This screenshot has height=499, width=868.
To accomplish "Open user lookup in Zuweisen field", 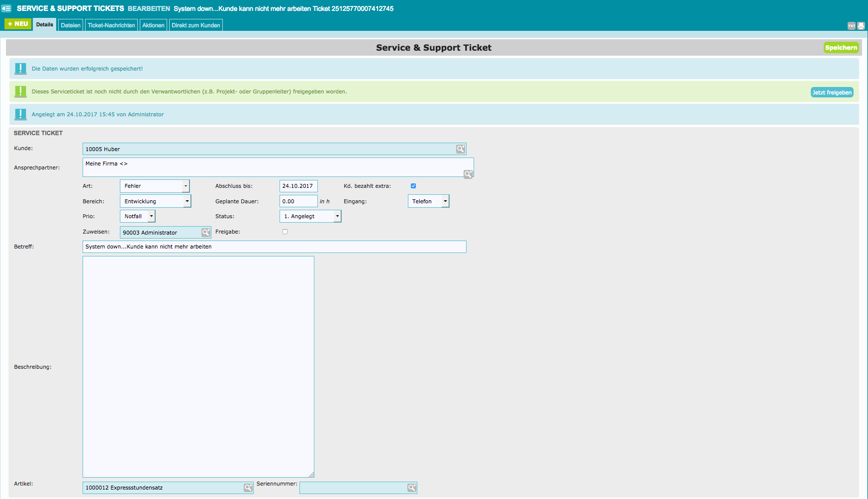I will click(206, 233).
